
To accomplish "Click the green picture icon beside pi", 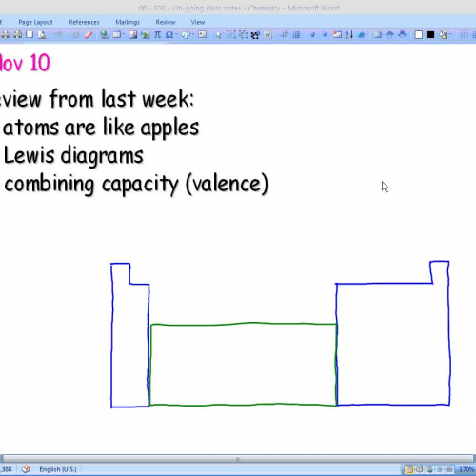I will (146, 35).
